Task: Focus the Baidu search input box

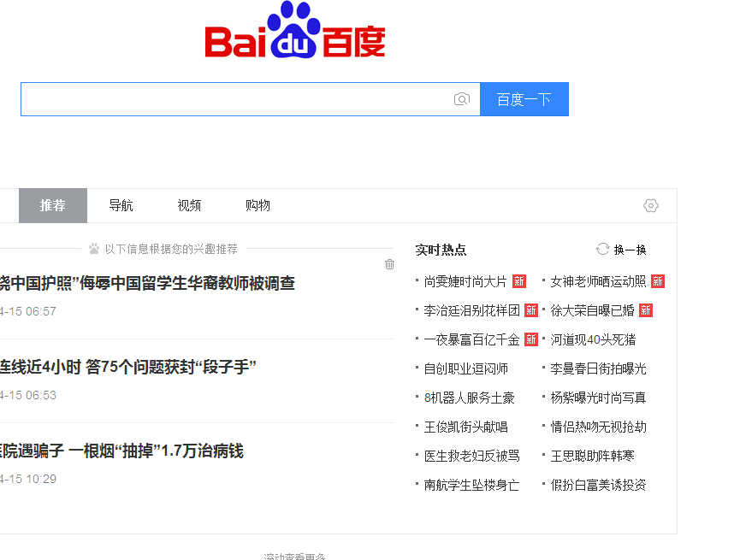Action: point(251,99)
